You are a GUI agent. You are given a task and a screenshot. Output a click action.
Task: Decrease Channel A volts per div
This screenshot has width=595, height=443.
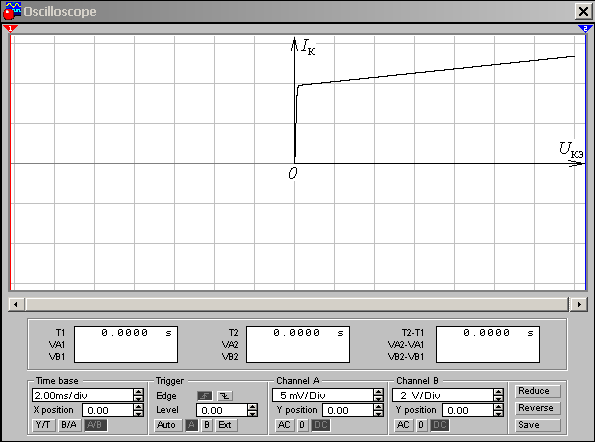click(x=378, y=399)
